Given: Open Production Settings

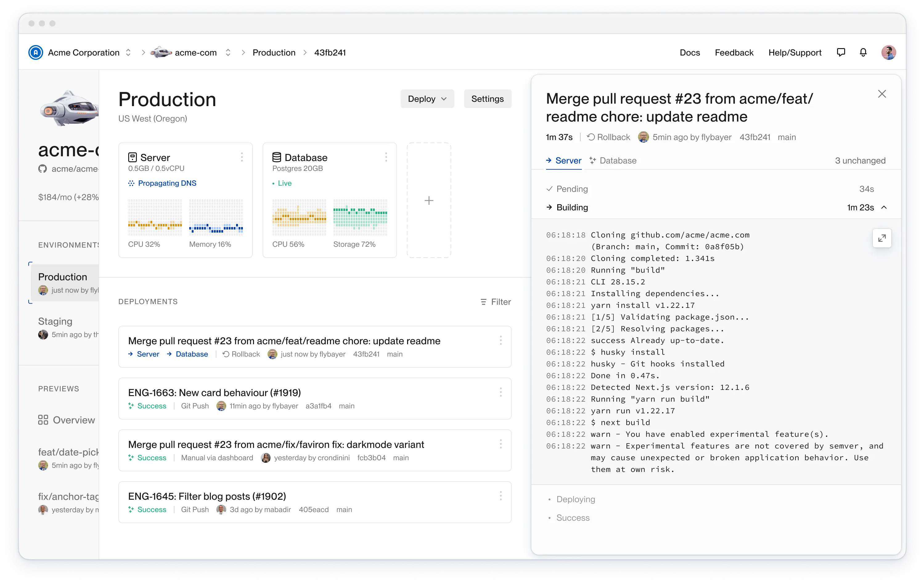Looking at the screenshot, I should click(487, 99).
